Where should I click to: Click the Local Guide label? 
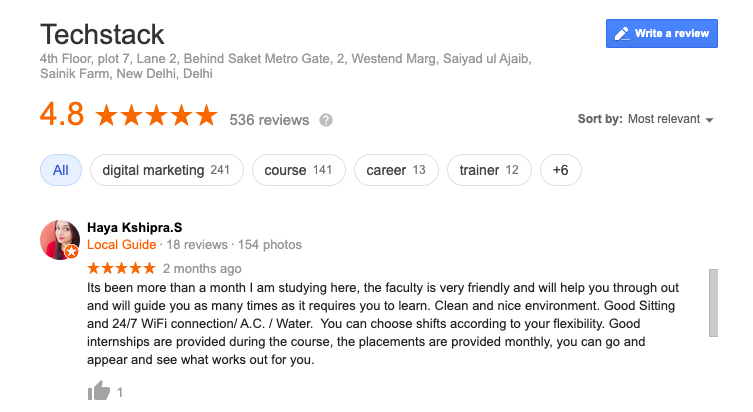[x=121, y=244]
